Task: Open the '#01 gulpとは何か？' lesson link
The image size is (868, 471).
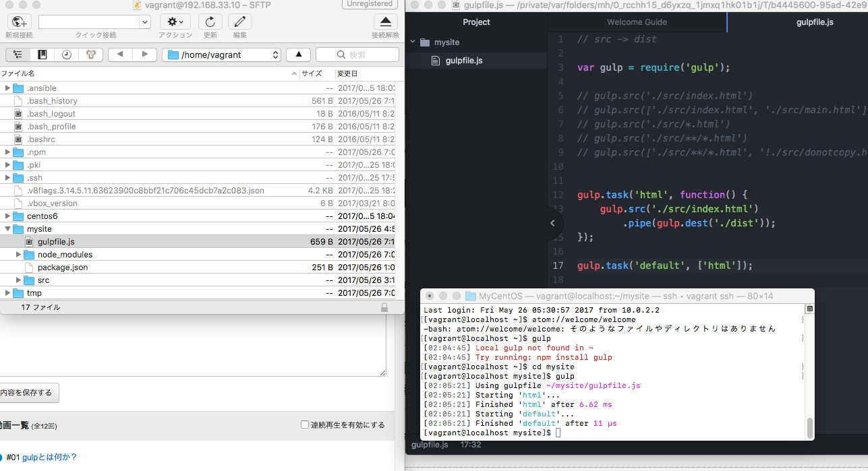Action: coord(49,457)
